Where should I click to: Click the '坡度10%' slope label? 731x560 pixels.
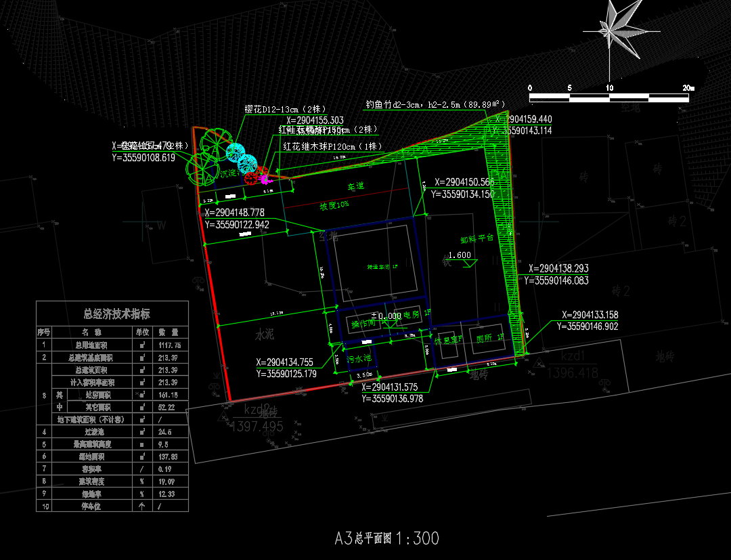coord(334,206)
